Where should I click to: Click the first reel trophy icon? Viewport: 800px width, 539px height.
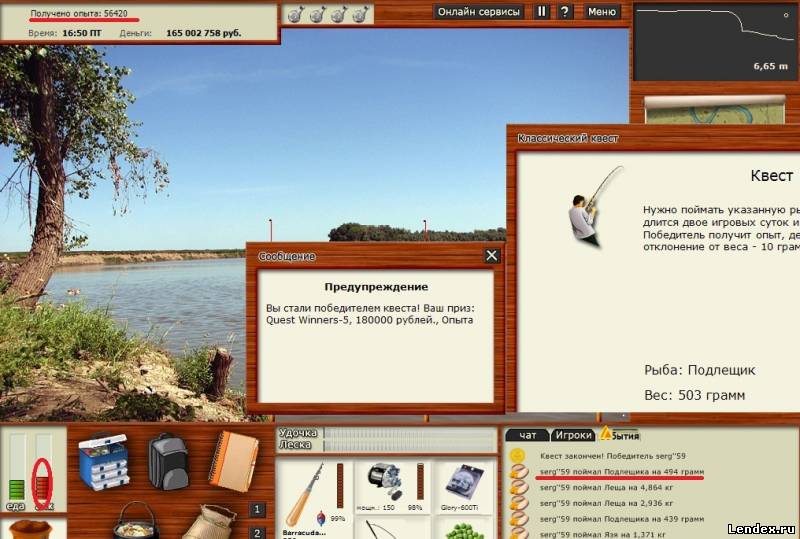pos(295,14)
